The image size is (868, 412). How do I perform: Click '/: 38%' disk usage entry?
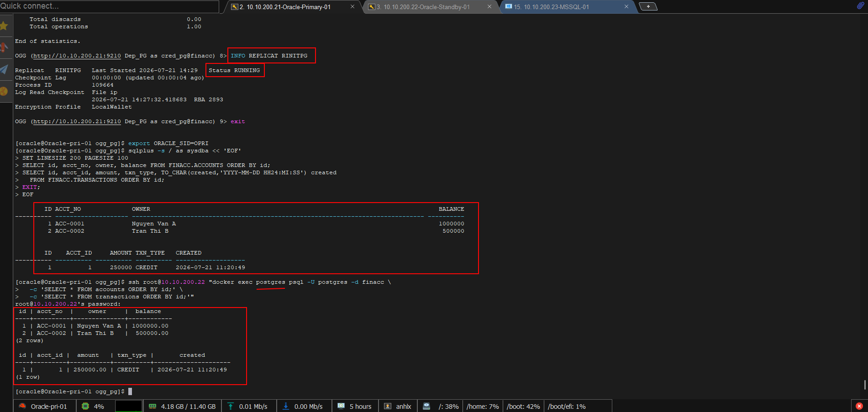pyautogui.click(x=448, y=407)
